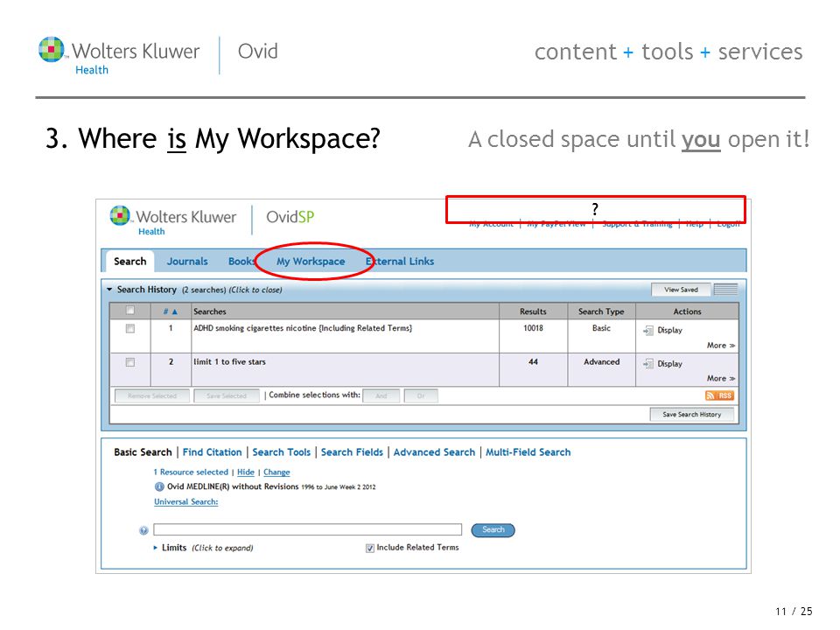Click Save Search History button
The width and height of the screenshot is (840, 630).
pos(691,414)
